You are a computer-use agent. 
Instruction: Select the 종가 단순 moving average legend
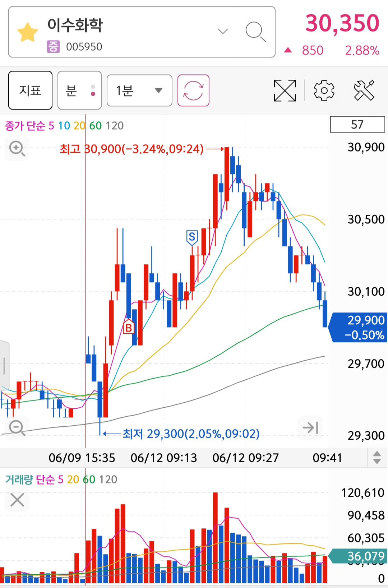click(25, 126)
